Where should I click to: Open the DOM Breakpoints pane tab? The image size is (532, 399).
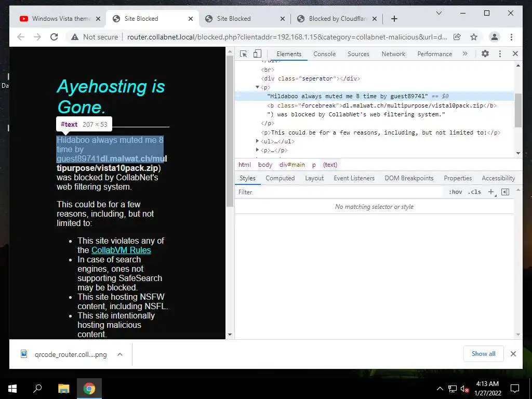pos(409,178)
